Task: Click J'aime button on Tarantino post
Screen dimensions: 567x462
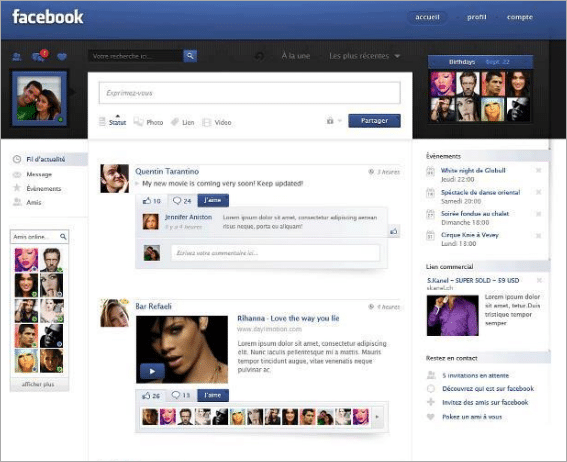Action: pos(213,200)
